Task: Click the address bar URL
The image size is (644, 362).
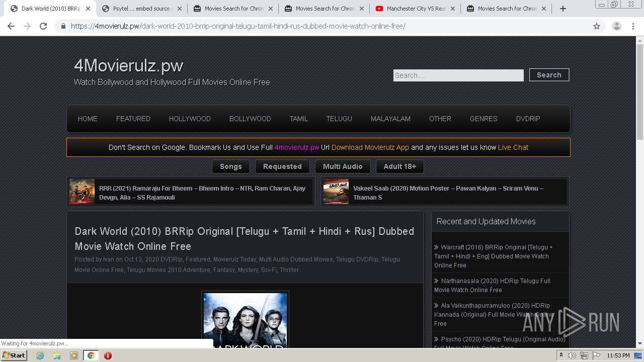Action: 238,26
